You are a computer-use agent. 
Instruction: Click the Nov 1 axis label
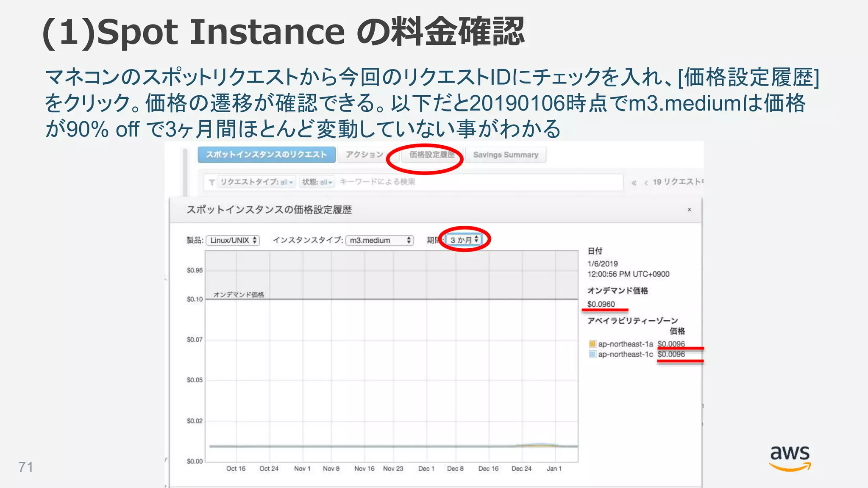click(x=302, y=469)
